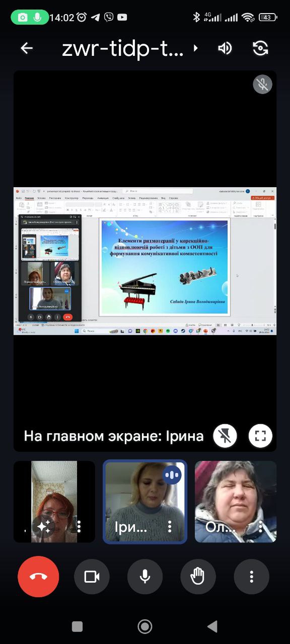Screen dimensions: 290x644
Task: Select the Ол... participant video tile
Action: (x=236, y=502)
